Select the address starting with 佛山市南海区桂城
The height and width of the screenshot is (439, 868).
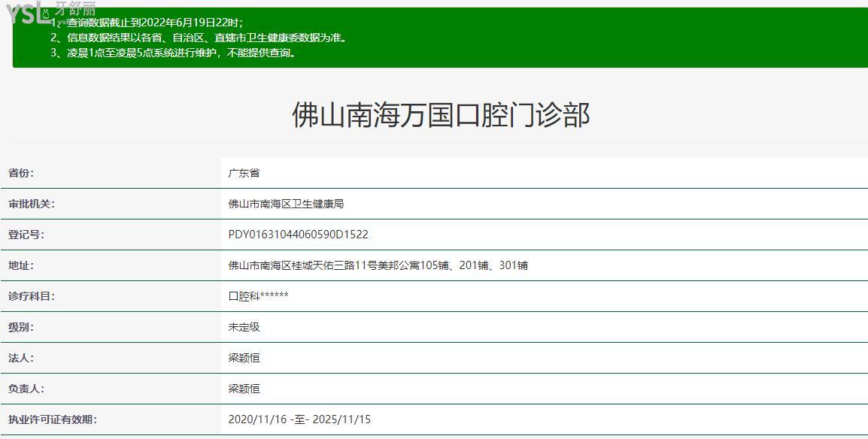click(x=378, y=265)
